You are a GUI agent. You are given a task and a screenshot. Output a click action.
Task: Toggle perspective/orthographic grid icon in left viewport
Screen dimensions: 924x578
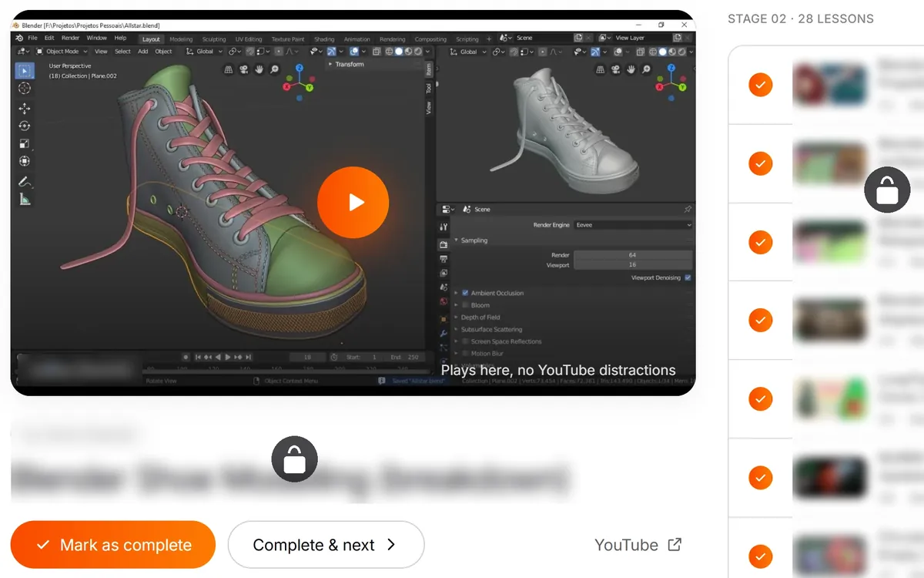click(x=229, y=69)
